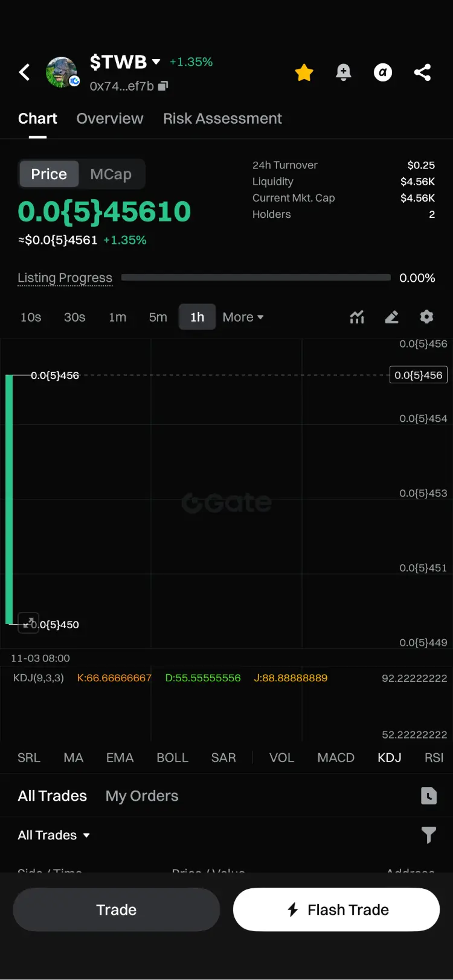Expand chart to fullscreen with arrows icon
The image size is (453, 980).
coord(28,622)
